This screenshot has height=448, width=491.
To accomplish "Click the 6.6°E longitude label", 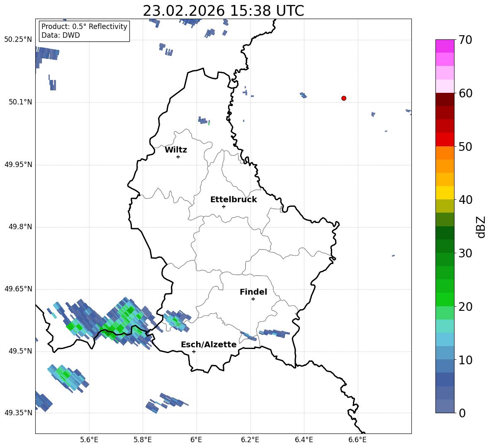I will pyautogui.click(x=357, y=440).
